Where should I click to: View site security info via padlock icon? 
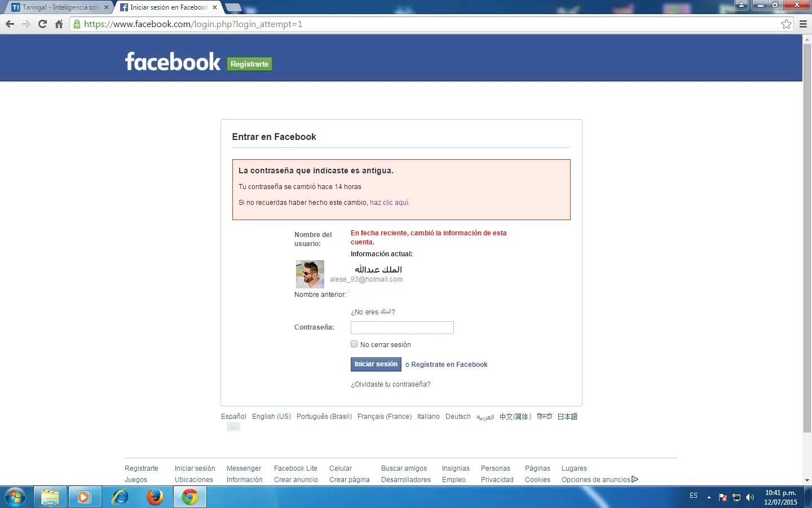[77, 24]
